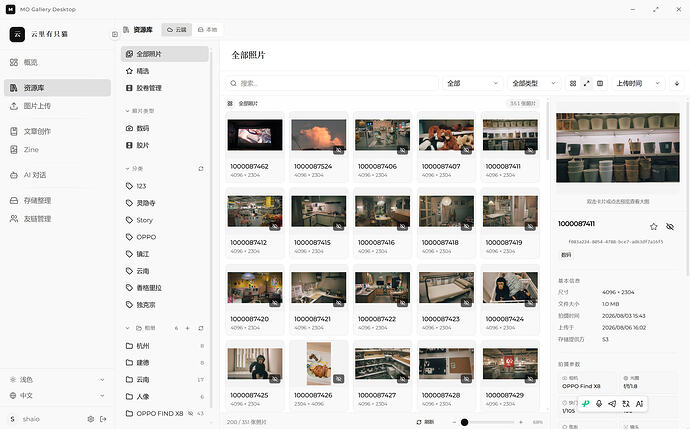Switch to 云端 cloud tab
690x429 pixels.
coord(176,29)
